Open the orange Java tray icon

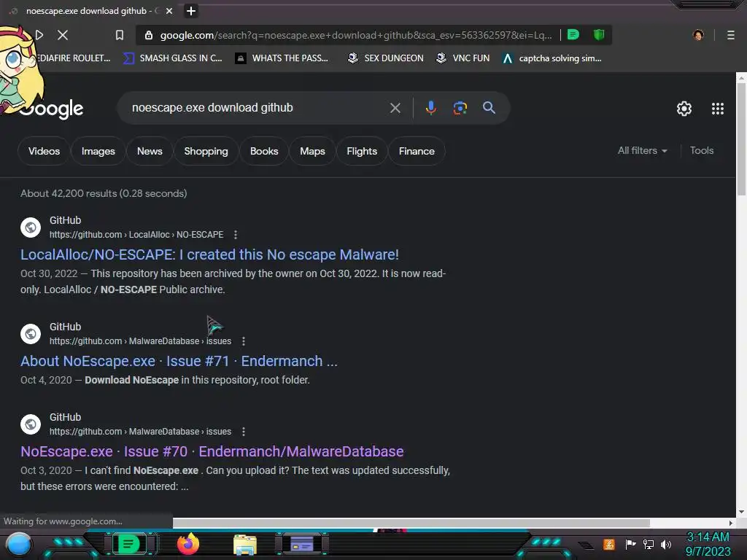point(609,544)
